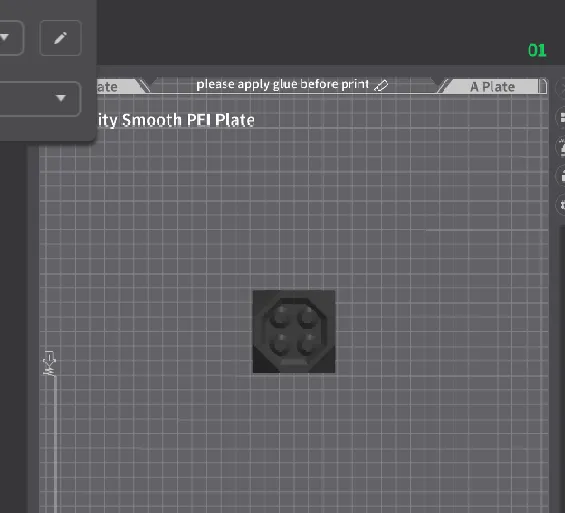This screenshot has height=513, width=565.
Task: Auto-orient objects on the current plate
Action: point(561,147)
